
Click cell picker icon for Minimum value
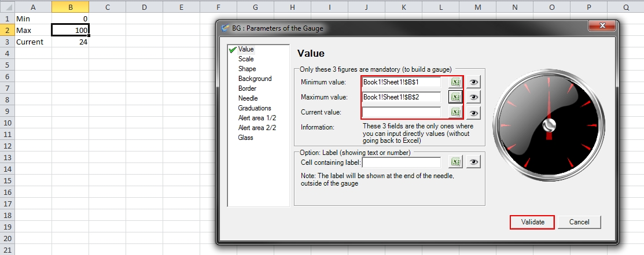click(455, 83)
